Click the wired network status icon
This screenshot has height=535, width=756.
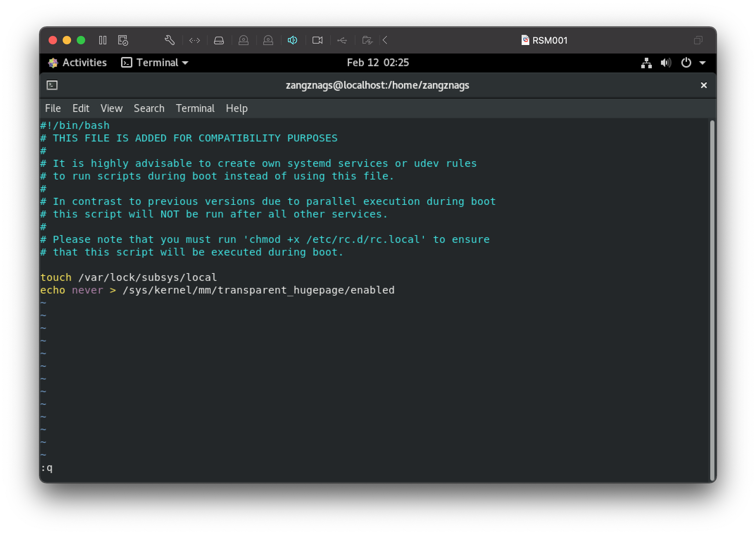(x=646, y=63)
